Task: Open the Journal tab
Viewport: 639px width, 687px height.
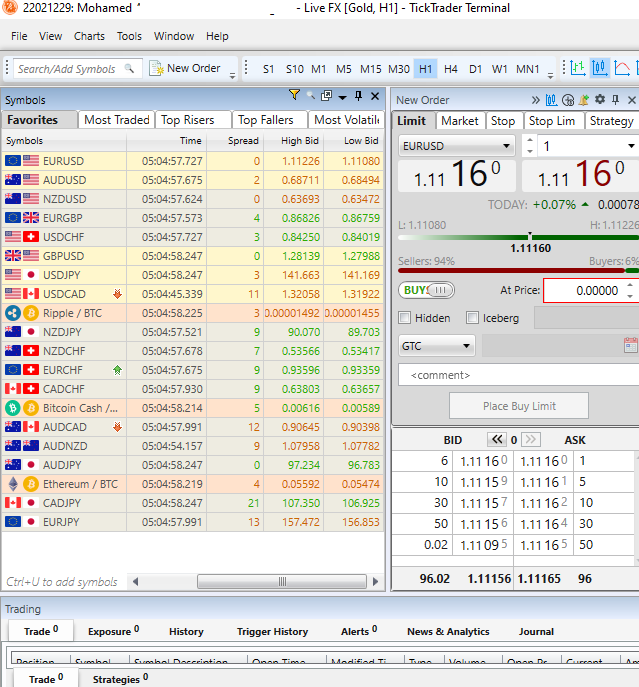Action: point(536,631)
